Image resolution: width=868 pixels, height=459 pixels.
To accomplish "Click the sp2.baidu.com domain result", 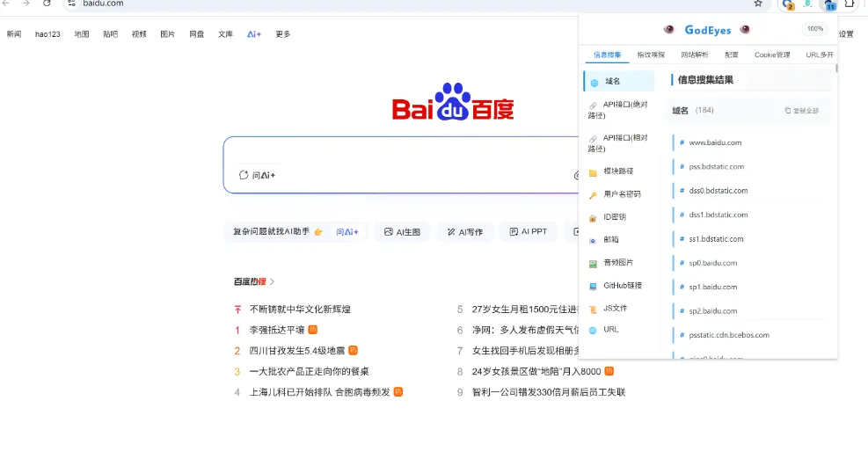I will pos(713,311).
